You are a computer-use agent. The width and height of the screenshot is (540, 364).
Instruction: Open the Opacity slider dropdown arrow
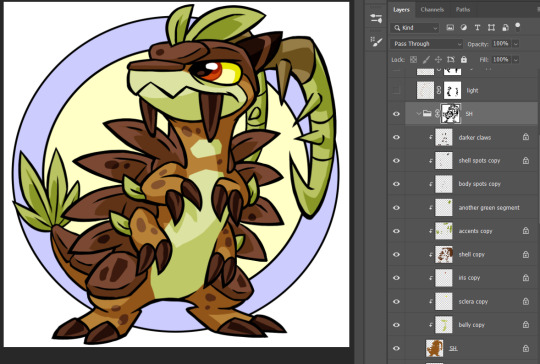516,44
